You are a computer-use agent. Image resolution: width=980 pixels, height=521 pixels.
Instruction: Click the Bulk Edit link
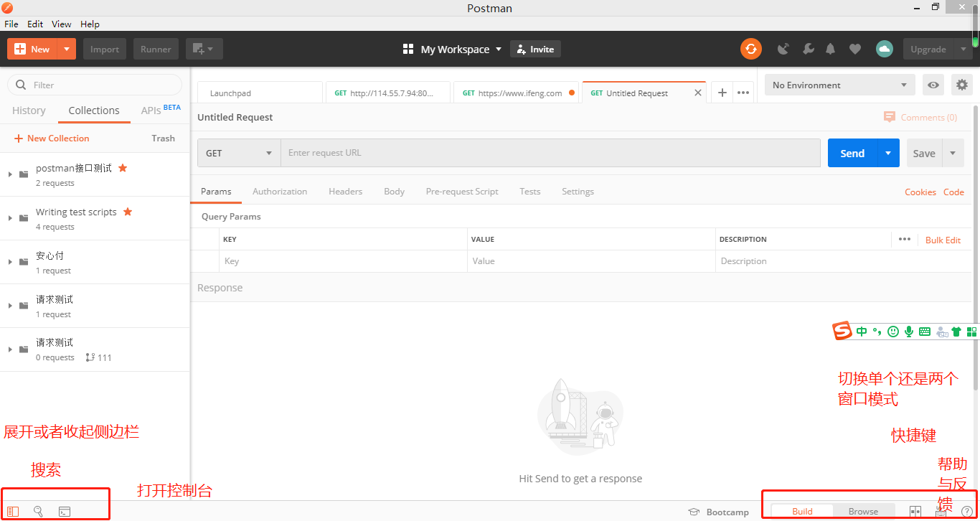943,240
